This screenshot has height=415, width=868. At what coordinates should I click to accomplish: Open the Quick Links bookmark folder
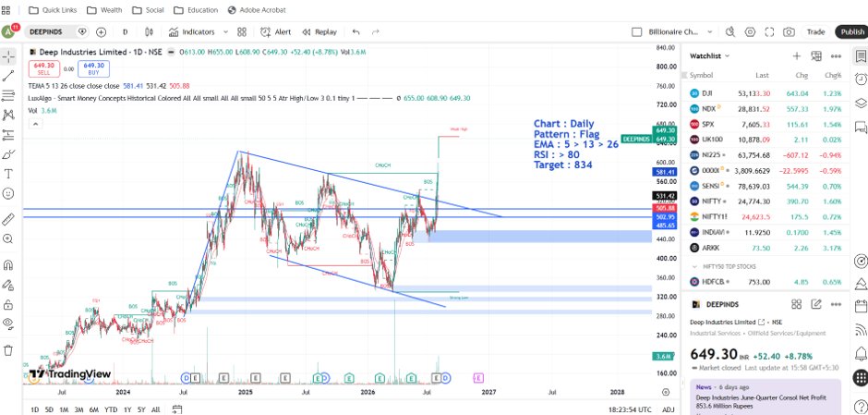point(53,10)
